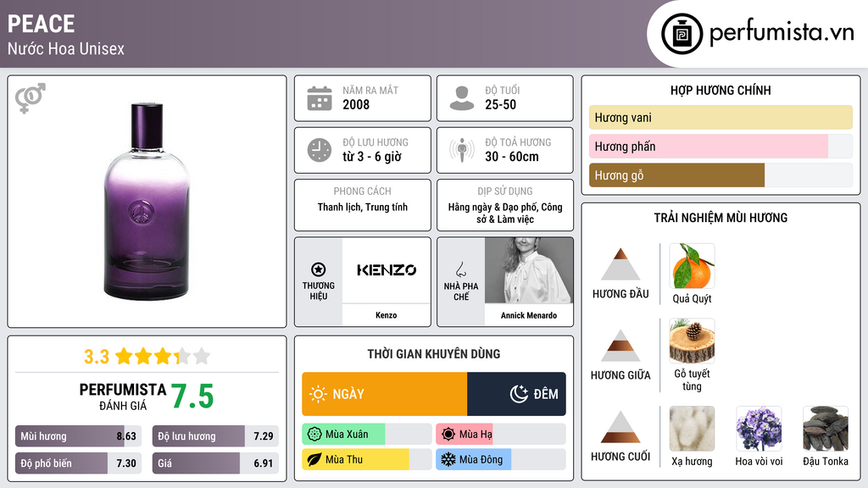
Task: Click the Kenzo brand name caption
Action: pos(387,315)
